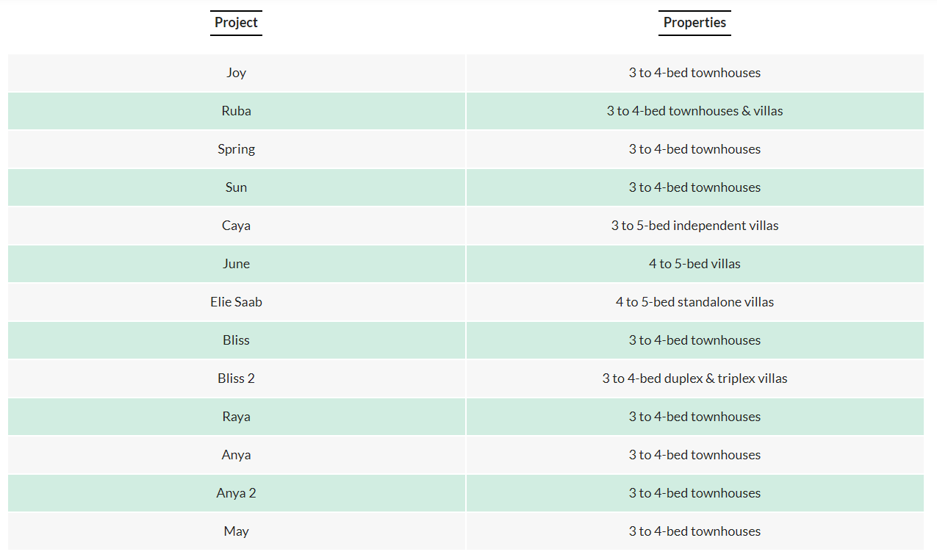Screen dimensions: 937x560
Task: Select the Ruba project name
Action: click(236, 111)
